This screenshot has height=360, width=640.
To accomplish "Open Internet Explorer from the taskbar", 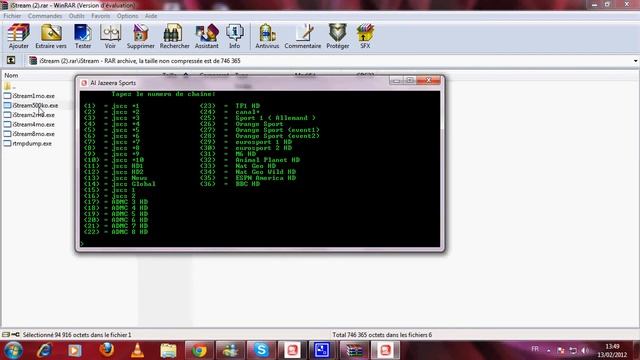I will [x=44, y=350].
